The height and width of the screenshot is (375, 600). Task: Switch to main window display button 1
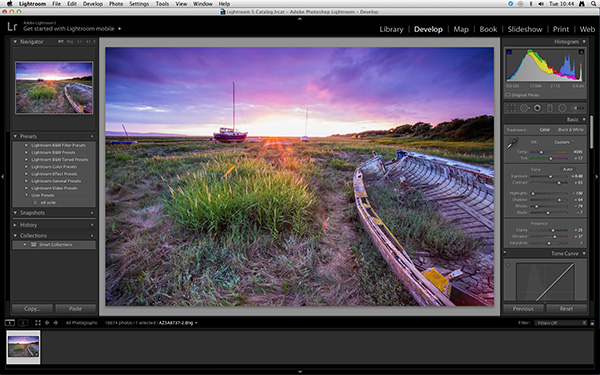[x=10, y=323]
